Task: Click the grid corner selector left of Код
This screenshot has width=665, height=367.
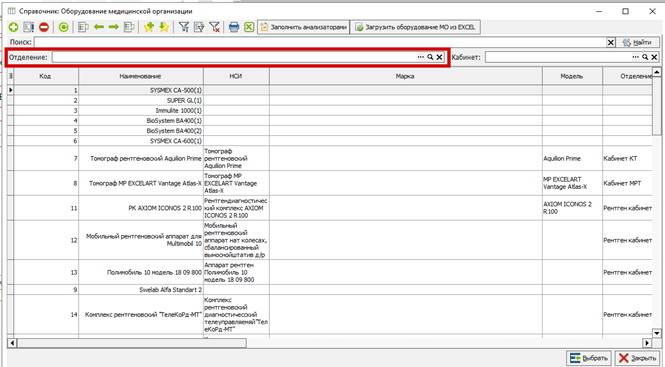Action: click(11, 76)
